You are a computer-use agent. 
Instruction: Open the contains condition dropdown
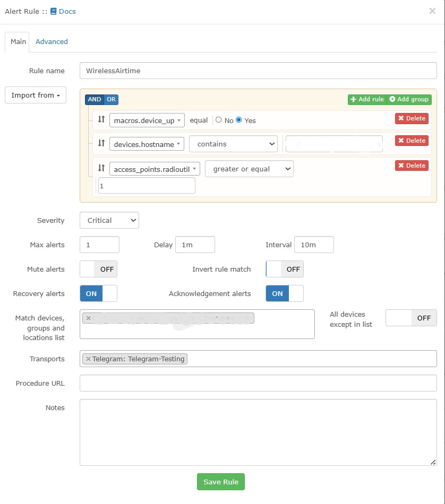pos(233,143)
